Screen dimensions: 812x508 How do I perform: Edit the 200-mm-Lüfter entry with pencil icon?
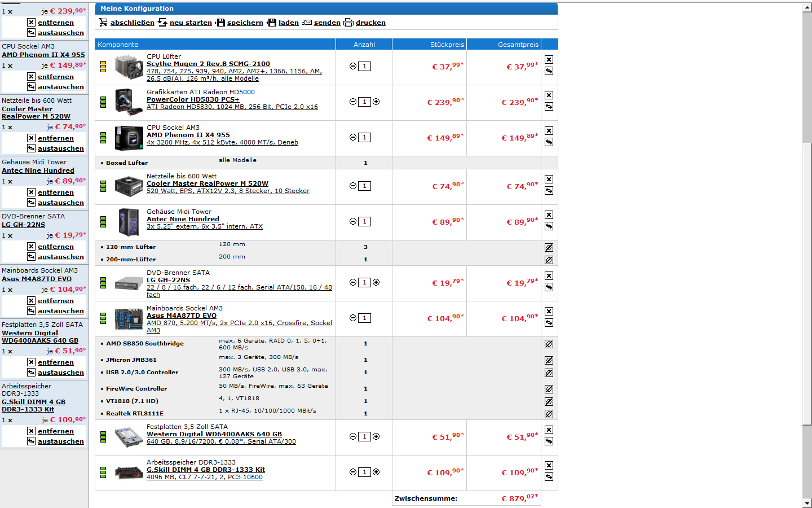549,260
